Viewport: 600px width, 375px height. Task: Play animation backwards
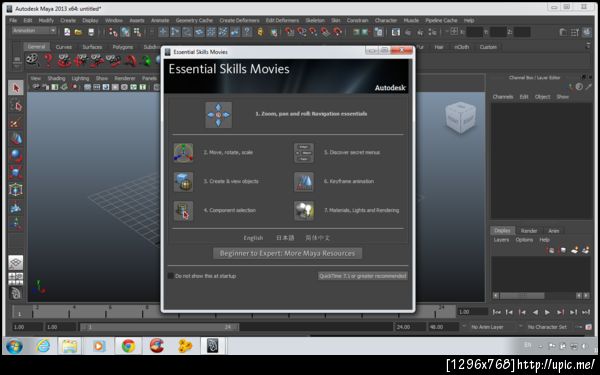(535, 312)
